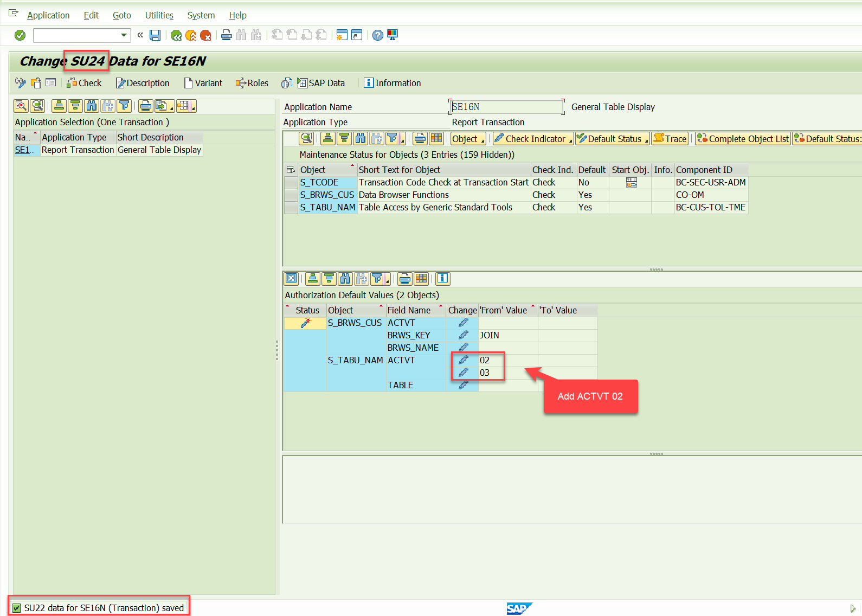
Task: Open filter dropdown in Authorization Default Values toolbar
Action: (380, 279)
